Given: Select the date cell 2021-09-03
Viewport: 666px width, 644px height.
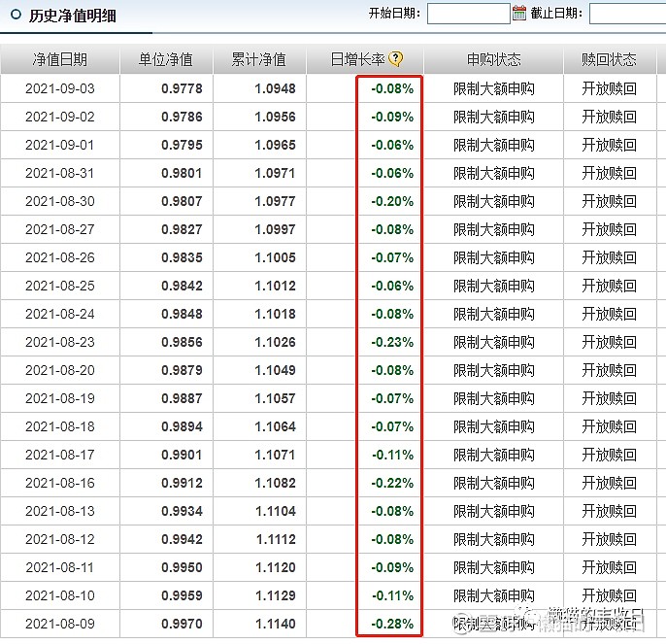Looking at the screenshot, I should (60, 88).
